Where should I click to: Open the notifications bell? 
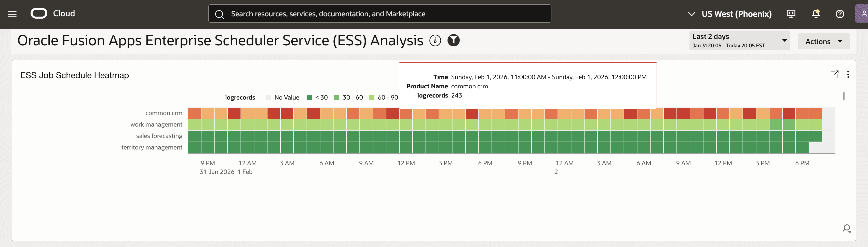(x=816, y=14)
